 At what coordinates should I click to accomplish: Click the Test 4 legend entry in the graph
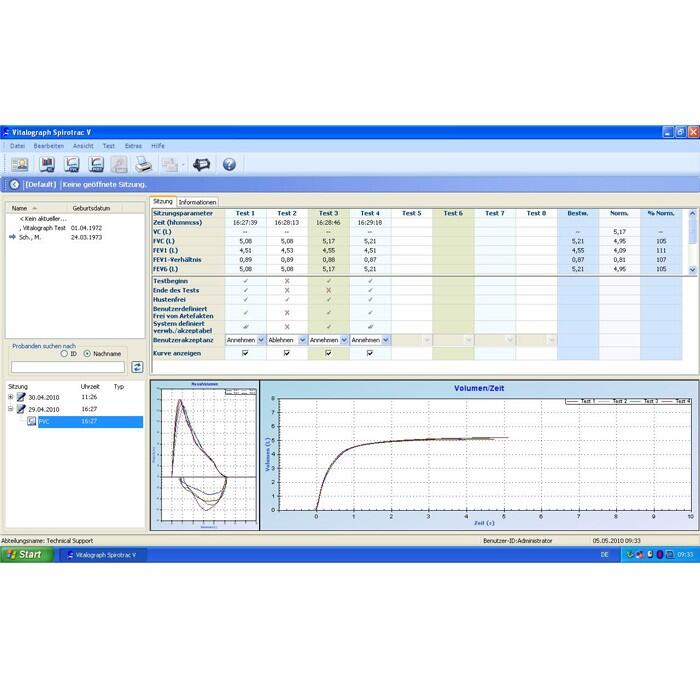(x=677, y=401)
